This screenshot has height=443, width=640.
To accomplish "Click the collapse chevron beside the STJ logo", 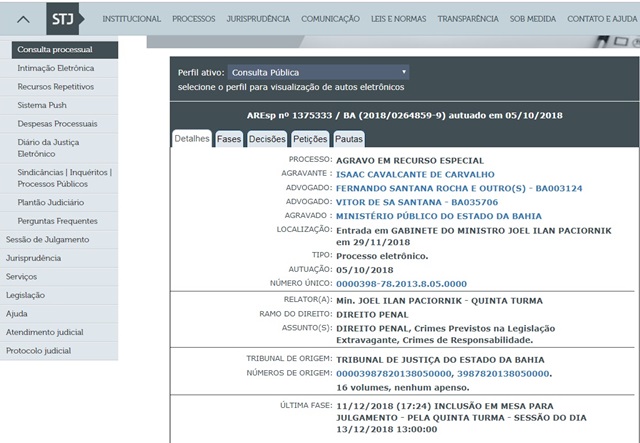I will 24,19.
